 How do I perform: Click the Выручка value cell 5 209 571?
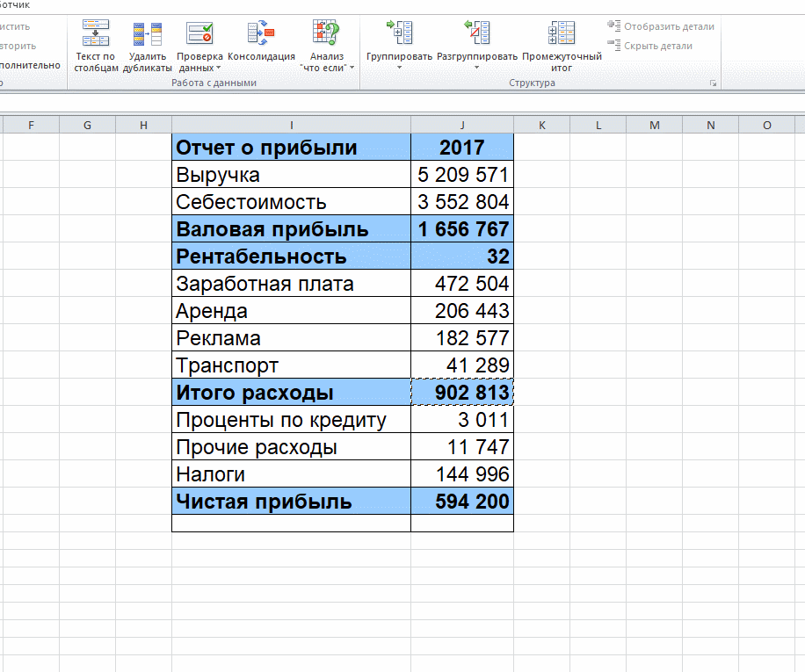462,175
